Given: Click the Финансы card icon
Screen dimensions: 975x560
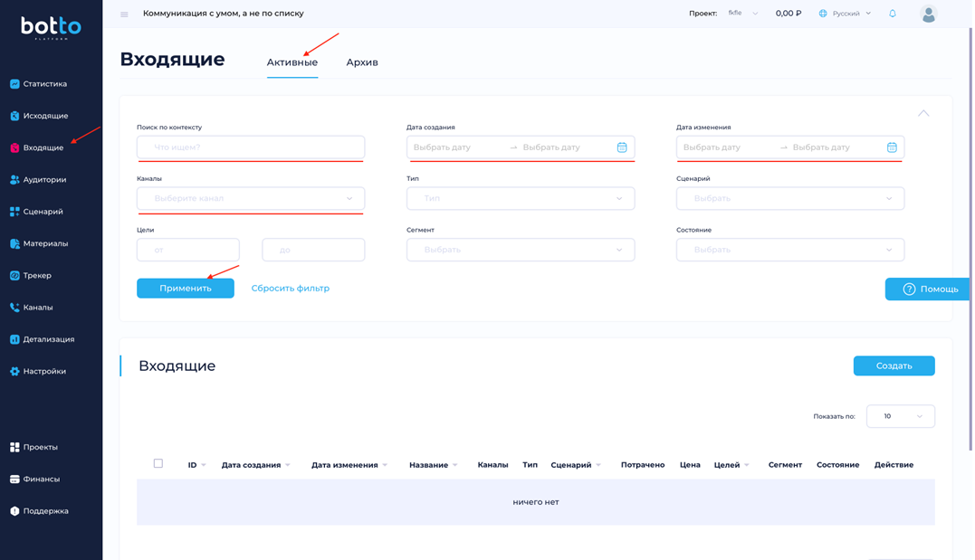Looking at the screenshot, I should [x=14, y=479].
